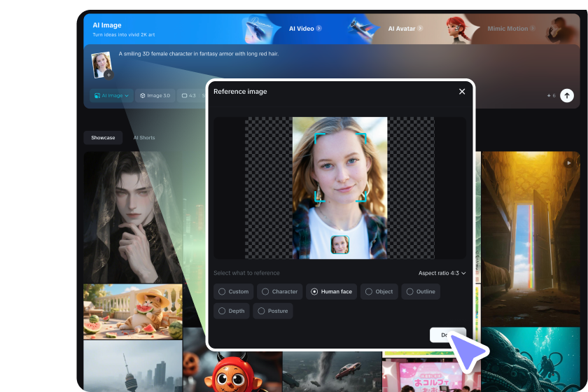Click the upward arrow generate button
The image size is (588, 392).
pyautogui.click(x=566, y=95)
